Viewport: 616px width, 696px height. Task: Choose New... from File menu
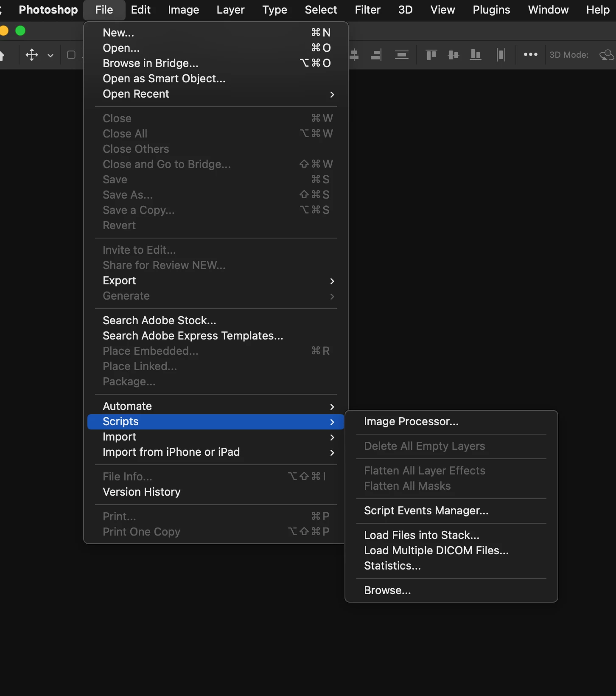click(216, 33)
